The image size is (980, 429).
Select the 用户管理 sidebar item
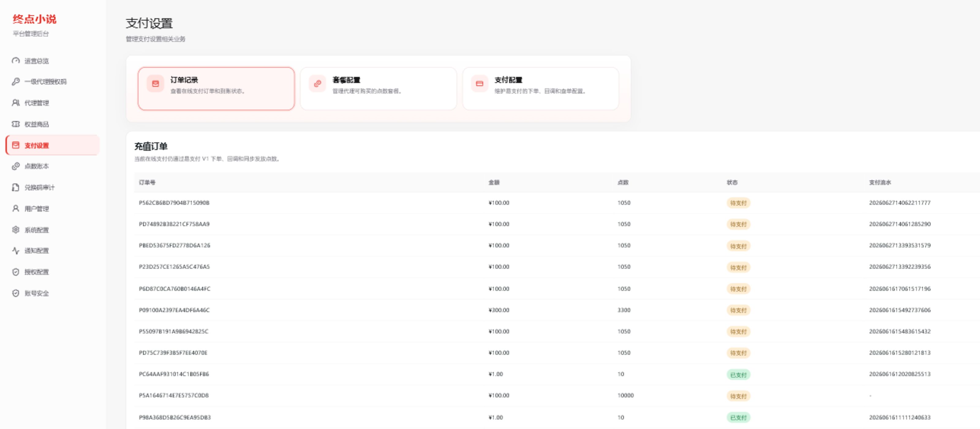52,209
